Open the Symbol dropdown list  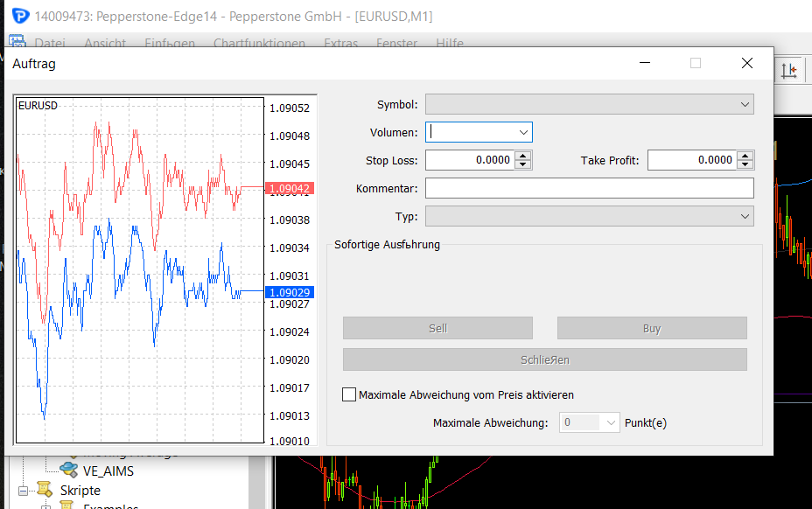pyautogui.click(x=590, y=105)
